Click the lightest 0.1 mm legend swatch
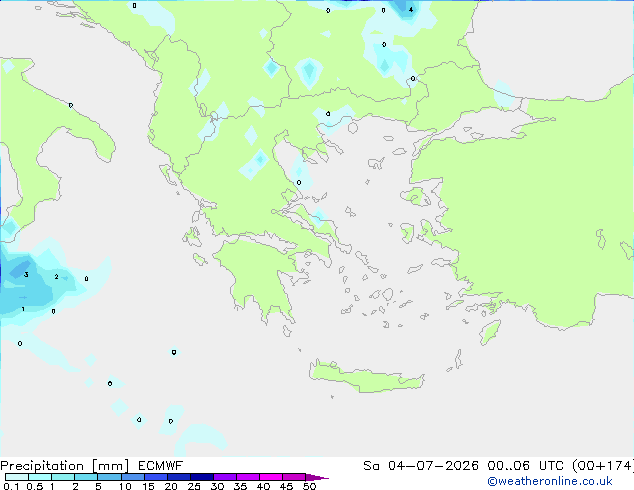Screen dimensions: 634x490 pyautogui.click(x=17, y=477)
